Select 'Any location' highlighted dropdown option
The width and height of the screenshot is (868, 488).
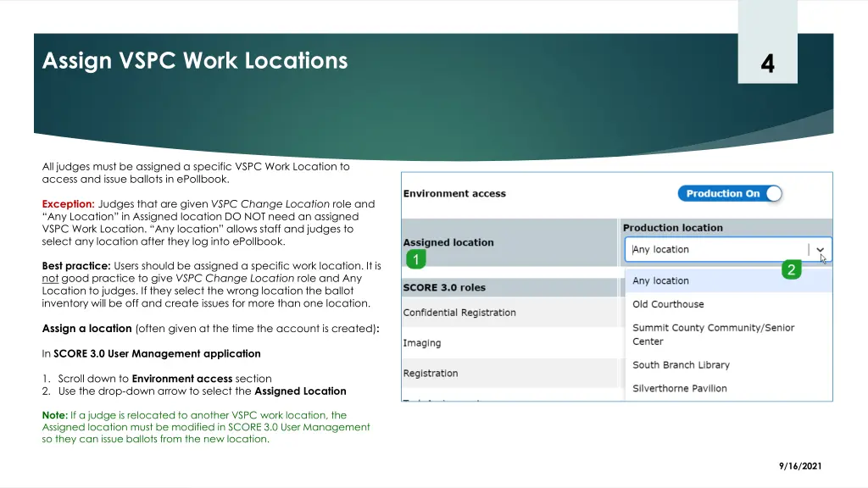point(661,281)
